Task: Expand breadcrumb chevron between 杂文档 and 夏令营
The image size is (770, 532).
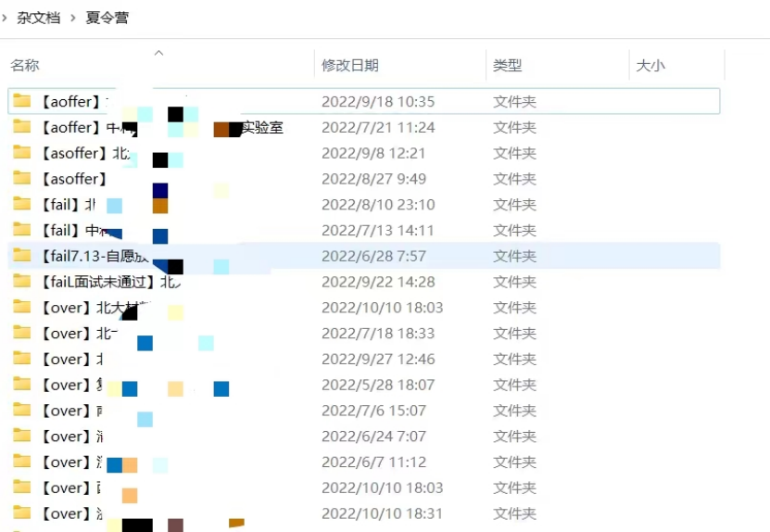Action: point(72,19)
